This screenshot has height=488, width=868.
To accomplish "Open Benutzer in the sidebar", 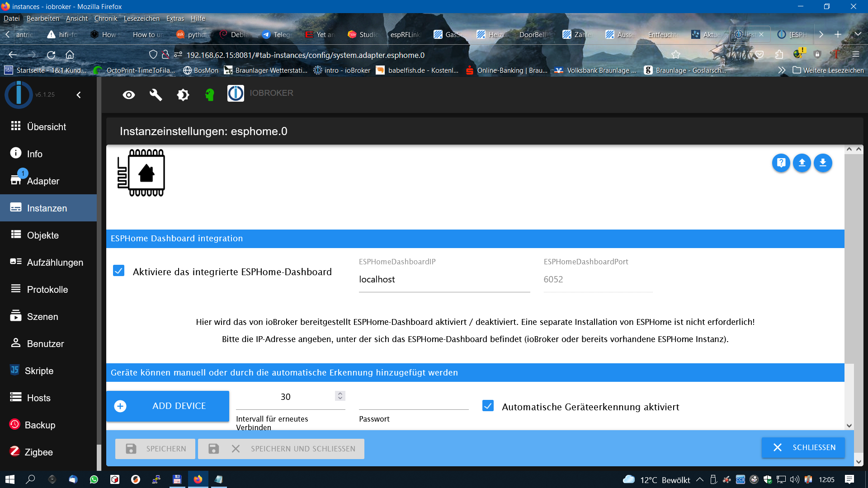I will [48, 344].
